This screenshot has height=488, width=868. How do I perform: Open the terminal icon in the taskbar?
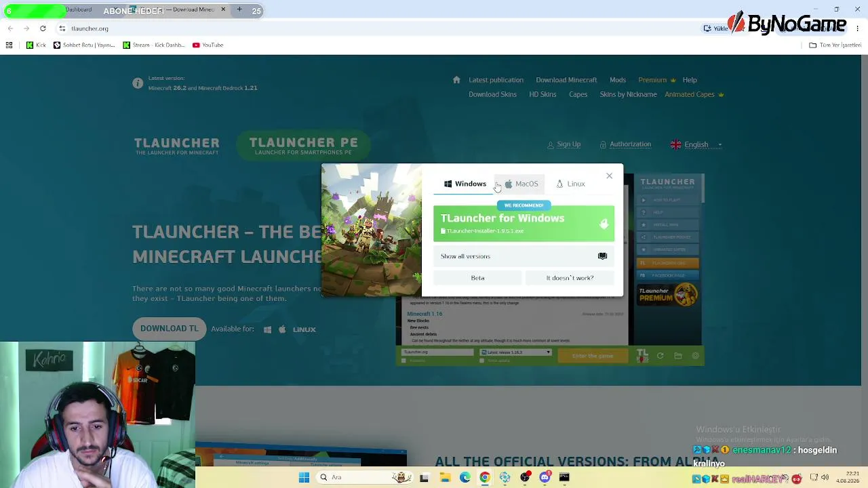(x=564, y=477)
